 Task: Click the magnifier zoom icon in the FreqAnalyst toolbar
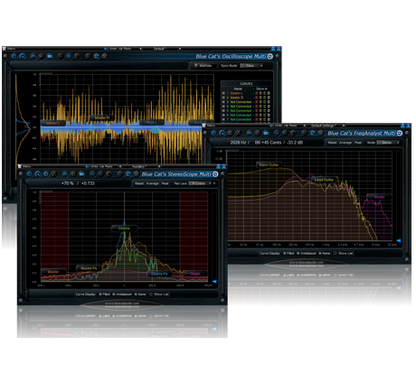pyautogui.click(x=222, y=133)
